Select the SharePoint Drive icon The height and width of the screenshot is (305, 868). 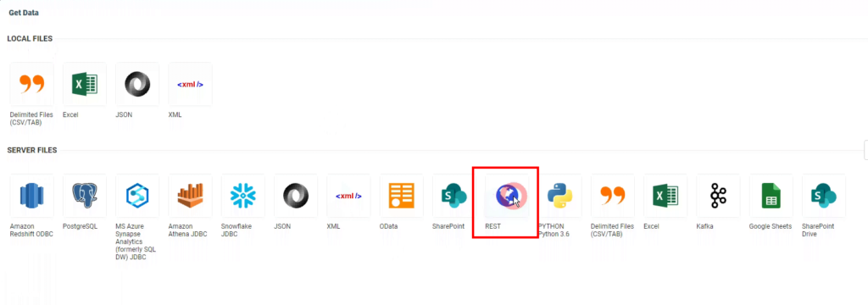(x=824, y=196)
